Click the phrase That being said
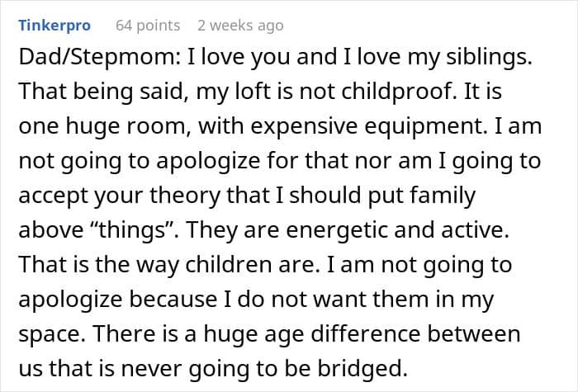This screenshot has width=578, height=392. [101, 92]
